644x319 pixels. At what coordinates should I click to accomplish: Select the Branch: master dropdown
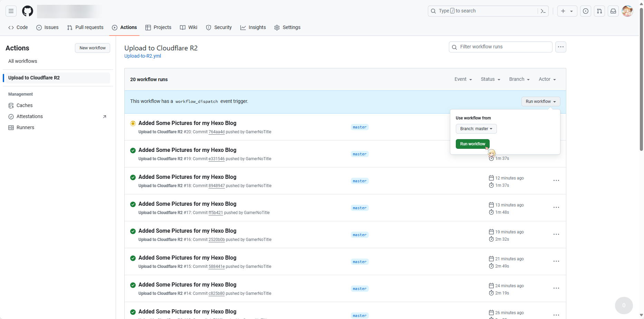click(x=476, y=129)
